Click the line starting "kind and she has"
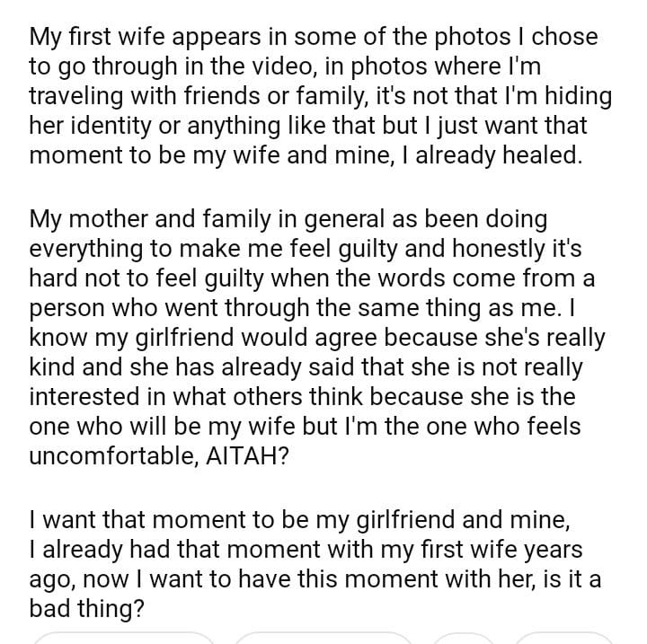 click(x=306, y=366)
